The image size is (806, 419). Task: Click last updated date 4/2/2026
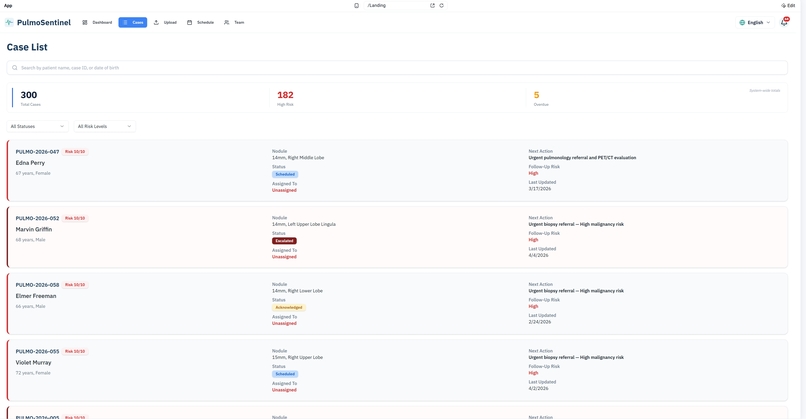[x=538, y=388]
